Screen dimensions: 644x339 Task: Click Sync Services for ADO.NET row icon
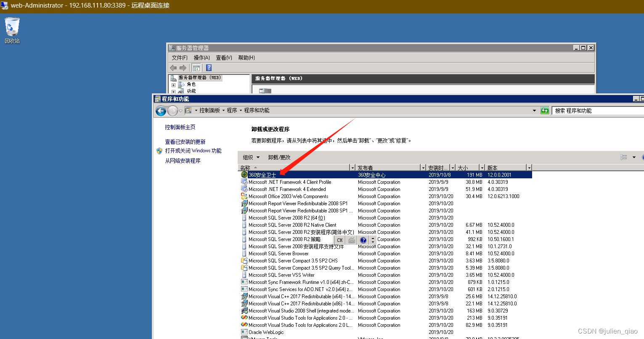coord(244,289)
